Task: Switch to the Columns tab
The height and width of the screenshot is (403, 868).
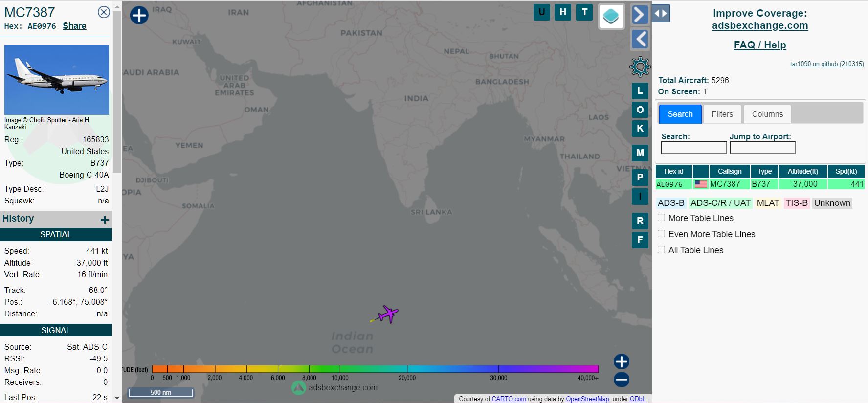Action: pos(767,114)
